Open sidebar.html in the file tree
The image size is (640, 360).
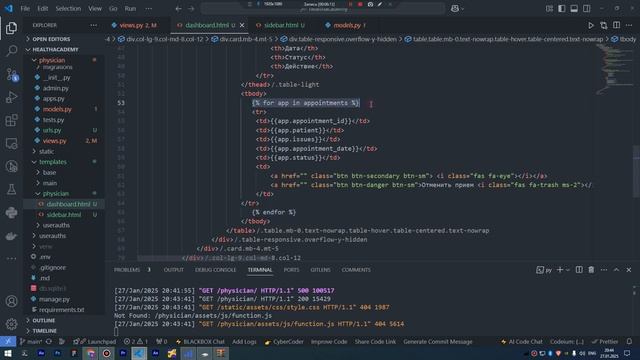click(63, 215)
